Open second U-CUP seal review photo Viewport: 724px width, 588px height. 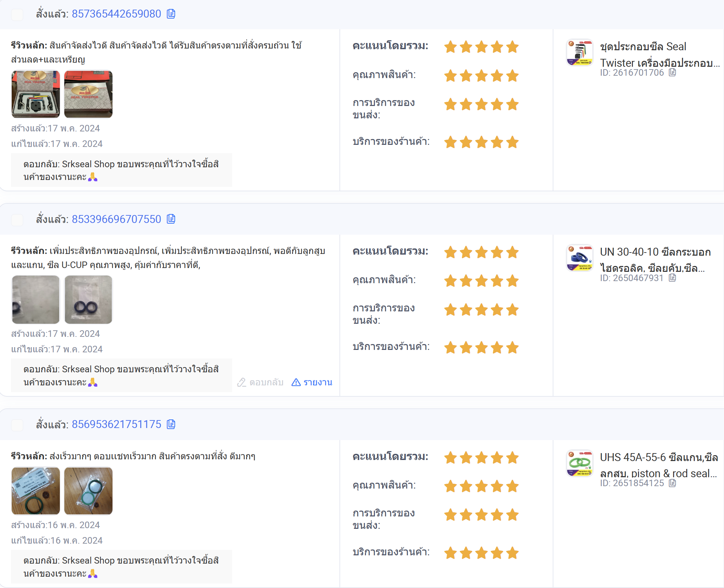88,300
